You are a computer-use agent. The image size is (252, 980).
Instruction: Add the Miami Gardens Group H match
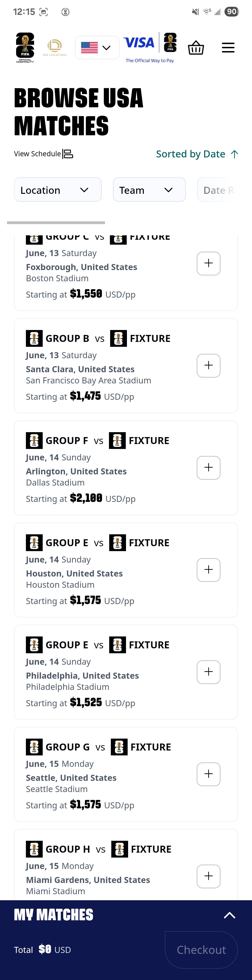209,876
